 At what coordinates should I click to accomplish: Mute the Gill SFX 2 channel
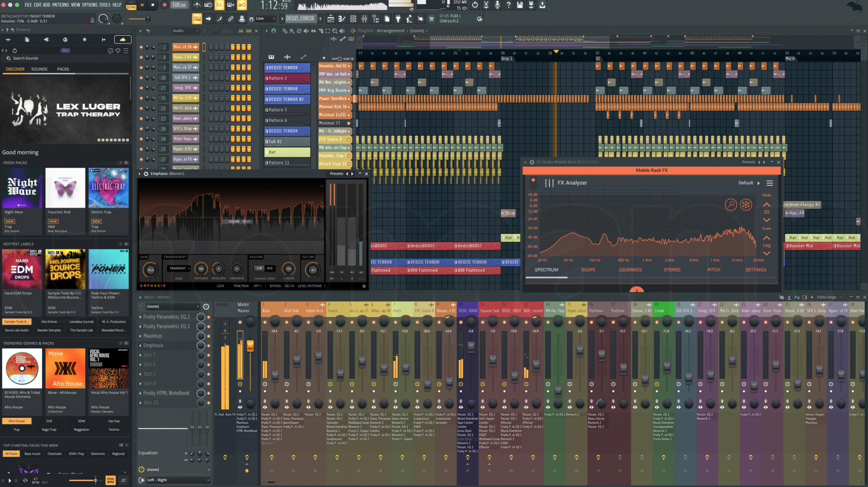141,78
